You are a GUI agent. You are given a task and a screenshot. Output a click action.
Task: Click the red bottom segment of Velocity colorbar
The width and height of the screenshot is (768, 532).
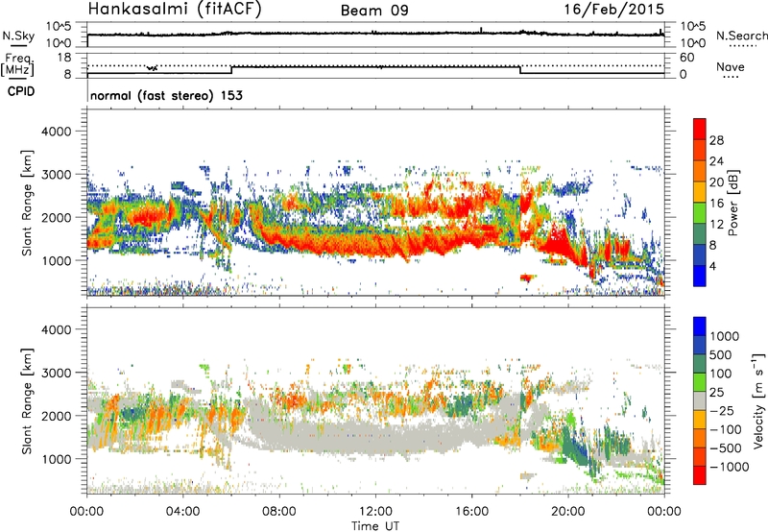point(700,475)
